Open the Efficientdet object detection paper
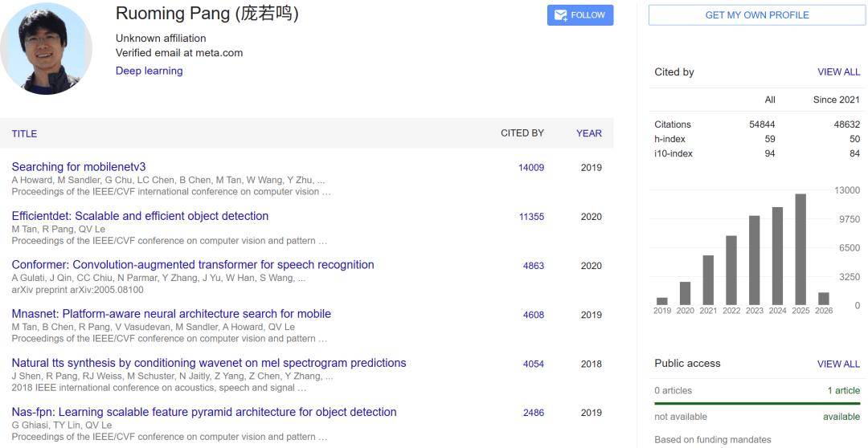The width and height of the screenshot is (868, 448). pos(140,216)
